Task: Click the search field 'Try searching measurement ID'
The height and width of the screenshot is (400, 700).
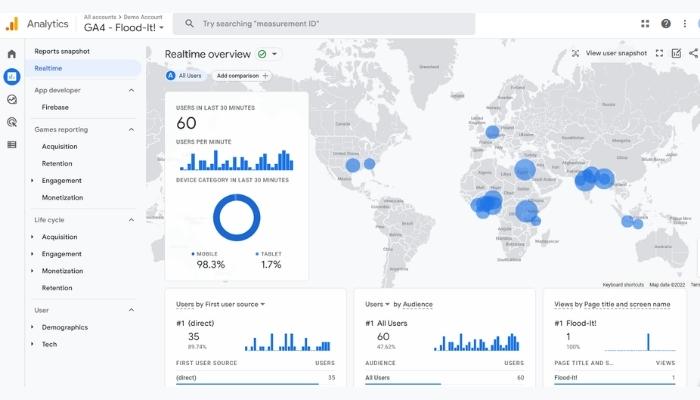Action: 324,24
